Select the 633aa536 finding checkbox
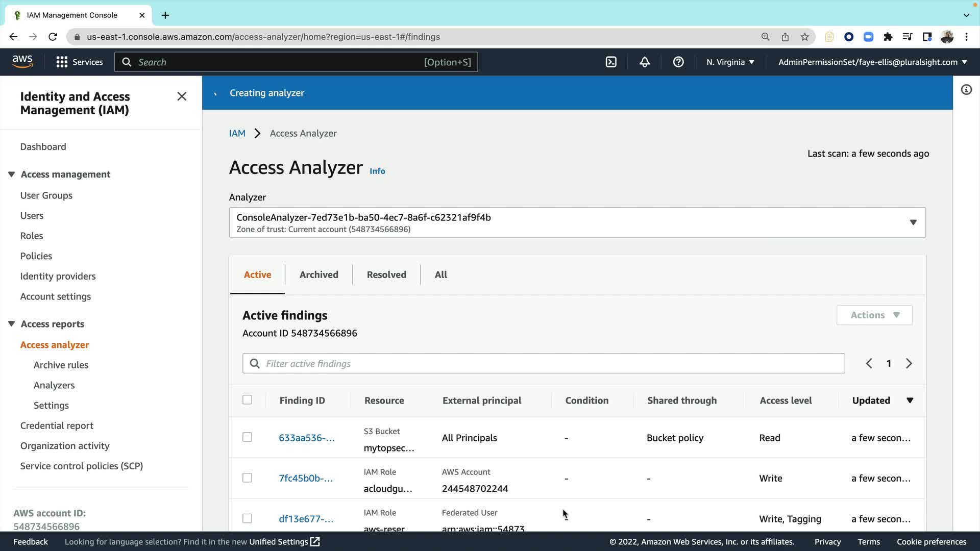Screen dimensions: 980x551 (x=247, y=437)
